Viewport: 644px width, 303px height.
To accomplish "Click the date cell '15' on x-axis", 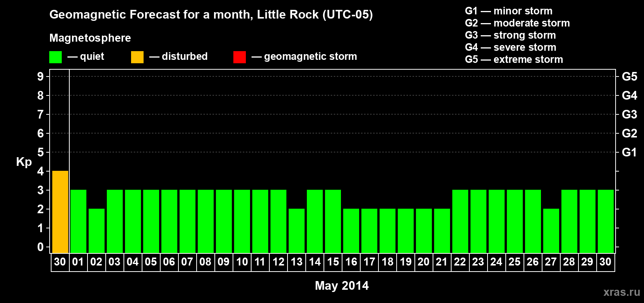I will click(333, 262).
